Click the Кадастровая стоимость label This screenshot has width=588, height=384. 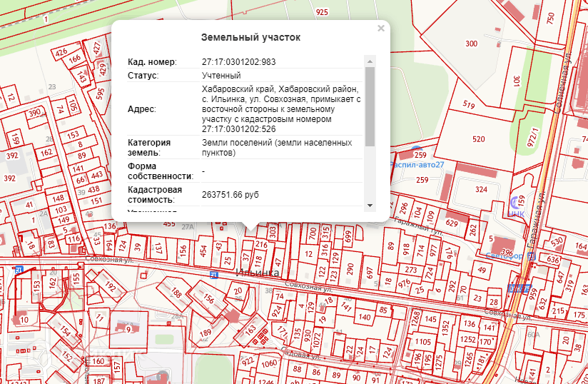(x=155, y=195)
